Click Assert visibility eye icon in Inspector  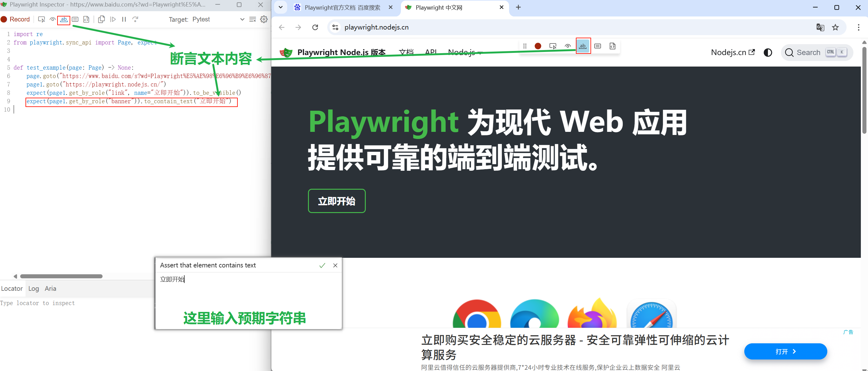pos(53,19)
